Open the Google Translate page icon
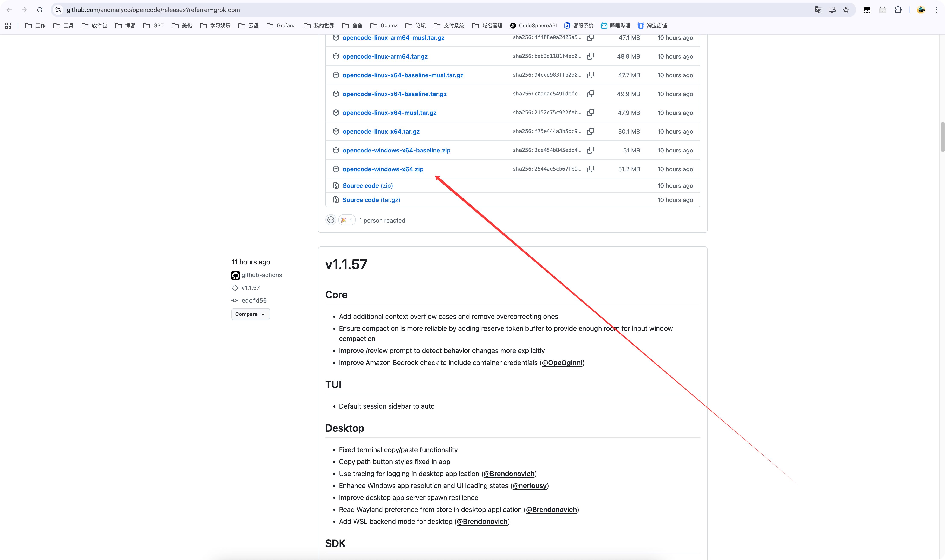Image resolution: width=945 pixels, height=560 pixels. [x=818, y=10]
